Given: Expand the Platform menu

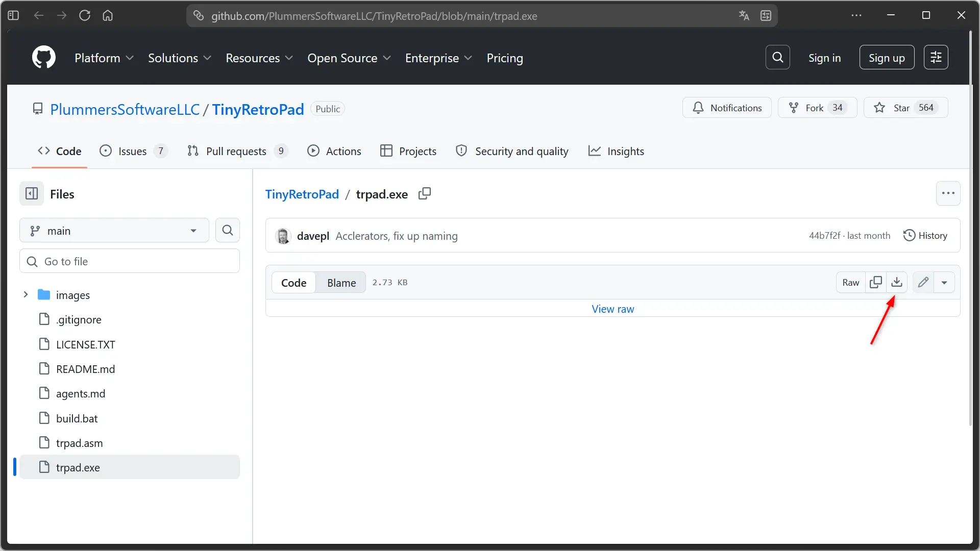Looking at the screenshot, I should click(104, 58).
